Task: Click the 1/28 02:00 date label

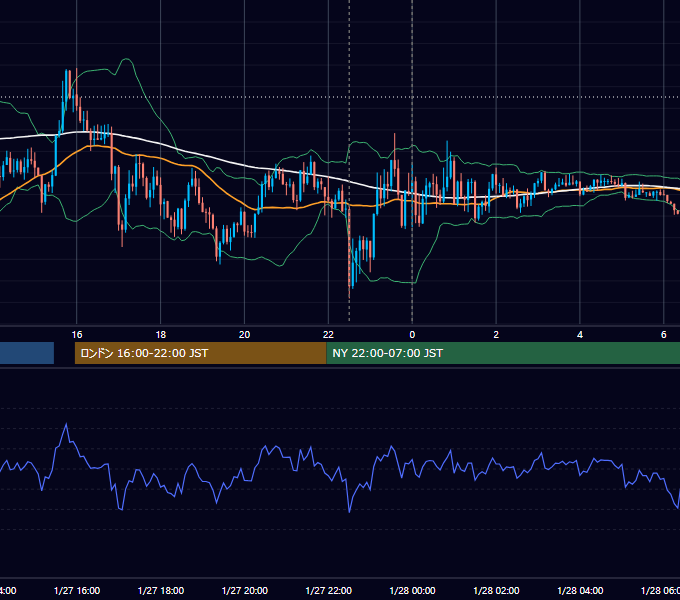Action: point(496,590)
